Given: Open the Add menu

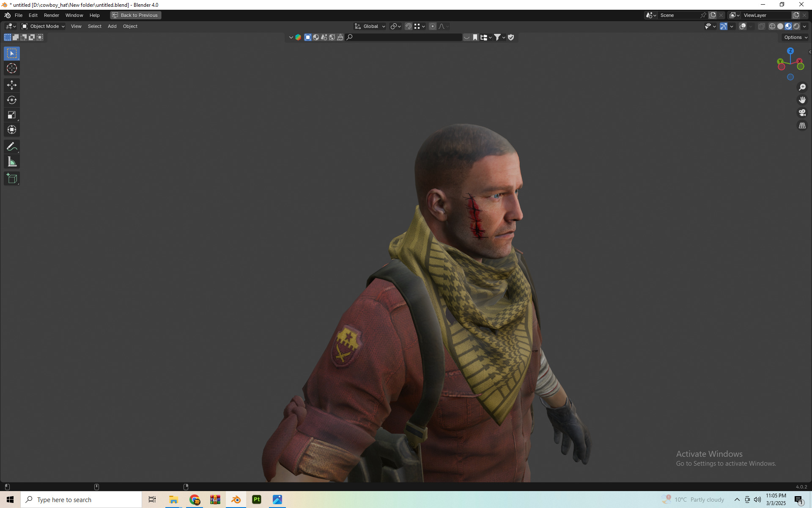Looking at the screenshot, I should pyautogui.click(x=112, y=26).
